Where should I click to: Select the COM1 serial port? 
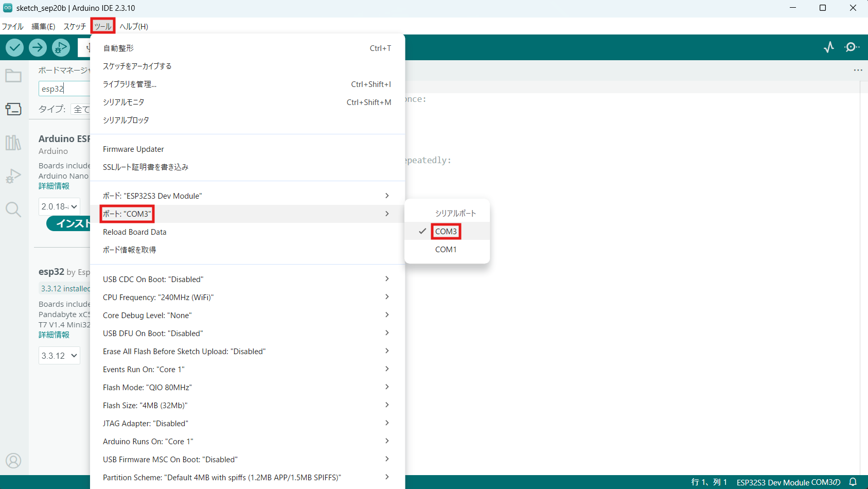pyautogui.click(x=447, y=249)
